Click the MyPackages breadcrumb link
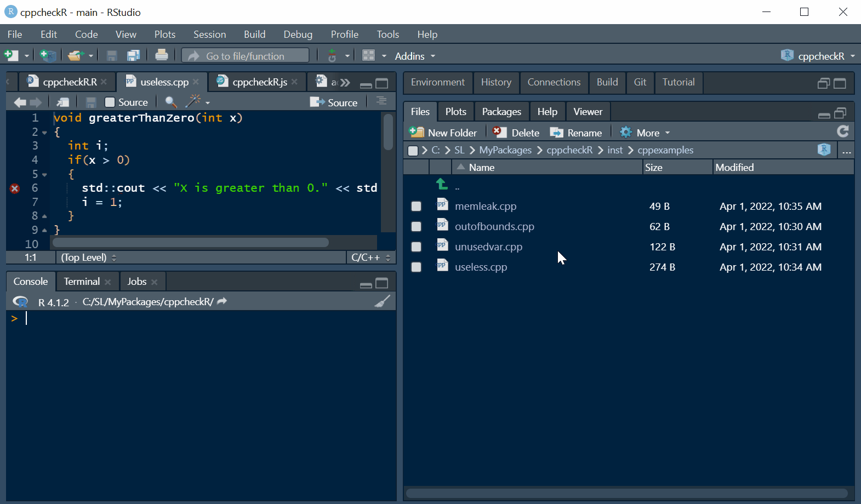 (x=505, y=150)
